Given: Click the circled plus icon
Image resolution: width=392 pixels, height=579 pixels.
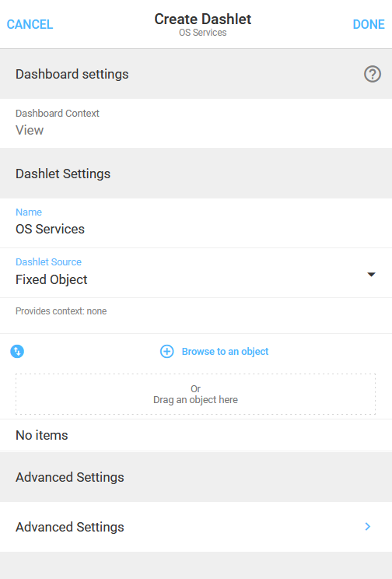Looking at the screenshot, I should coord(167,351).
